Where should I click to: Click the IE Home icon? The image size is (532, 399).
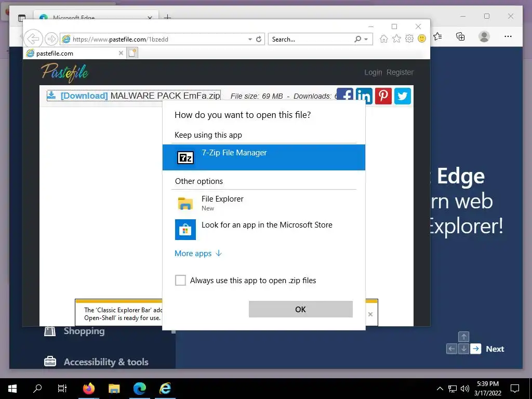point(384,38)
